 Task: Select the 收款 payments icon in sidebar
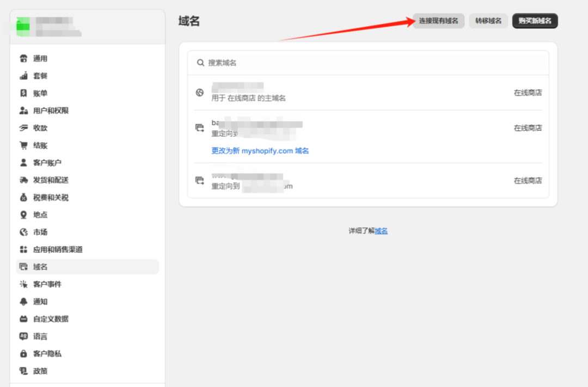[23, 128]
